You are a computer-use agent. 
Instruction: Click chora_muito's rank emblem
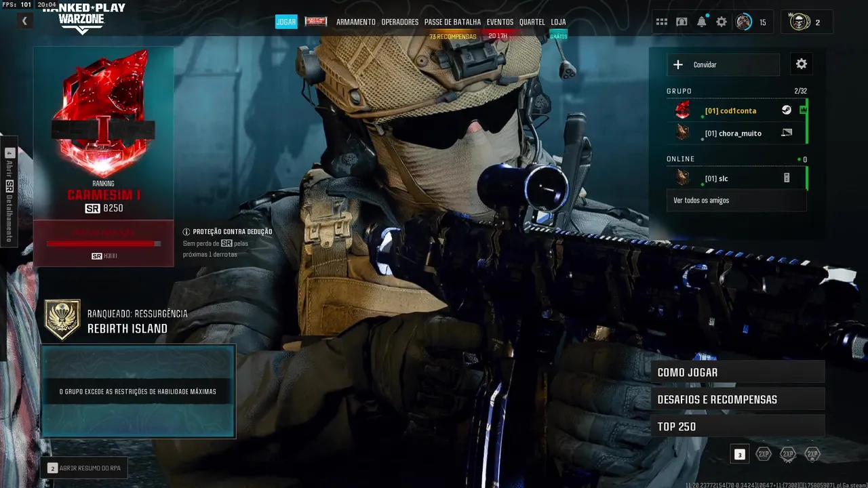(683, 132)
